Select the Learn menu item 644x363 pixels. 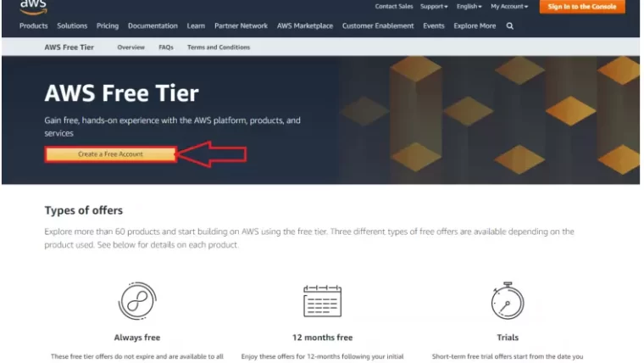click(x=196, y=26)
